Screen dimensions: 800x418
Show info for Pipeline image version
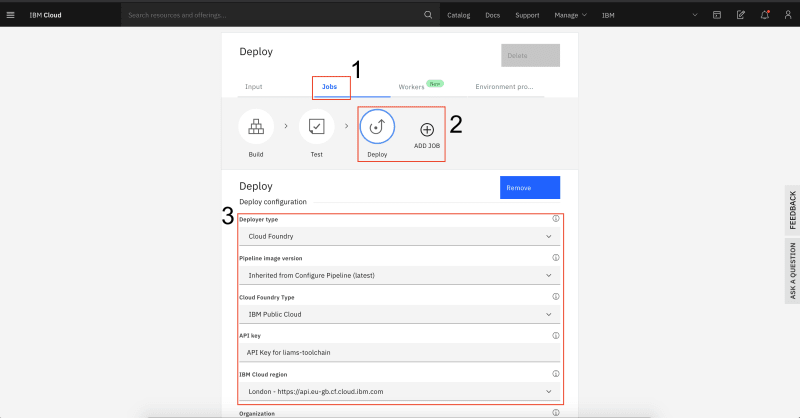click(556, 257)
